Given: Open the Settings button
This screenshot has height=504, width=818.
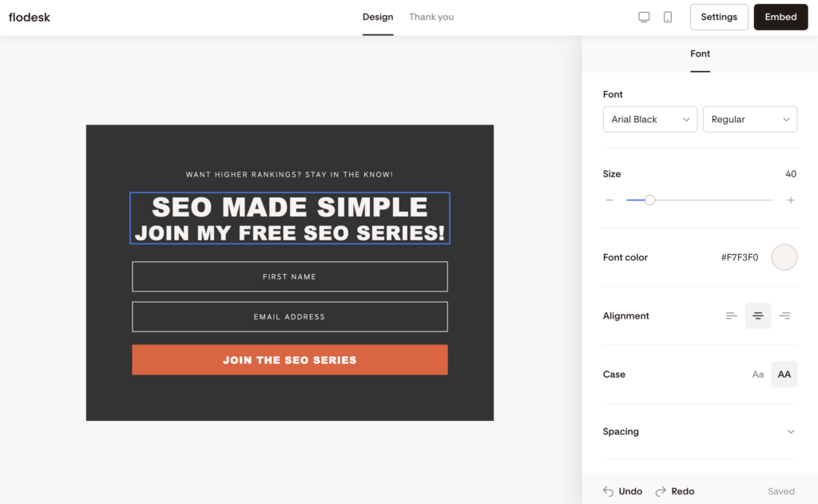Looking at the screenshot, I should 719,18.
